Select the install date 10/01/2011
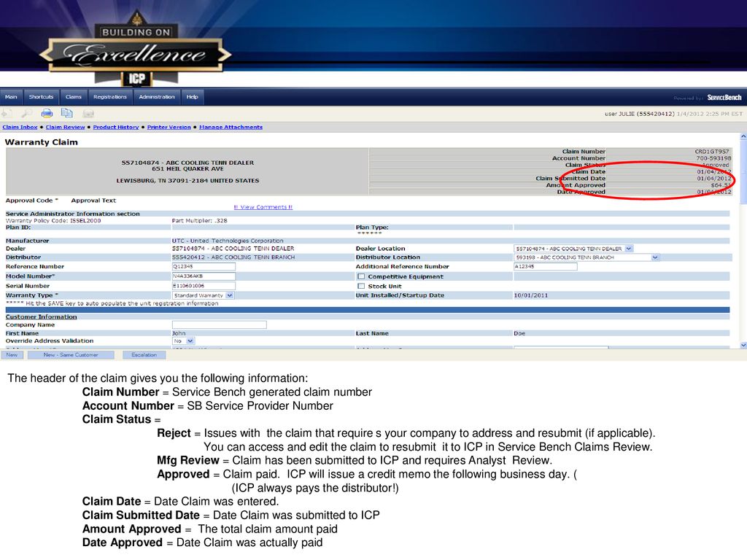Screen dimensions: 747x560 pos(531,295)
